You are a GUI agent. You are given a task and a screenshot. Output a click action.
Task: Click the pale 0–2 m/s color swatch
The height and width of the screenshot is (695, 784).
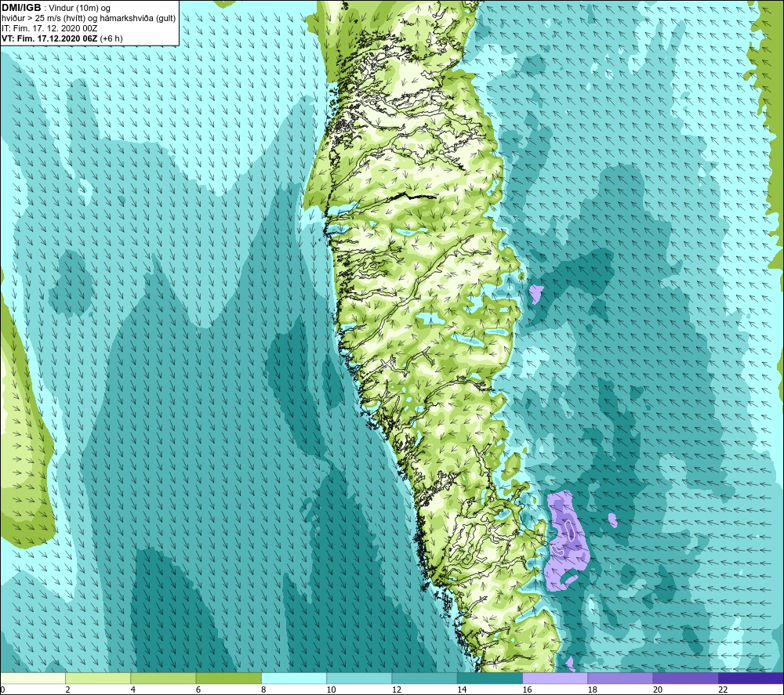[x=33, y=678]
